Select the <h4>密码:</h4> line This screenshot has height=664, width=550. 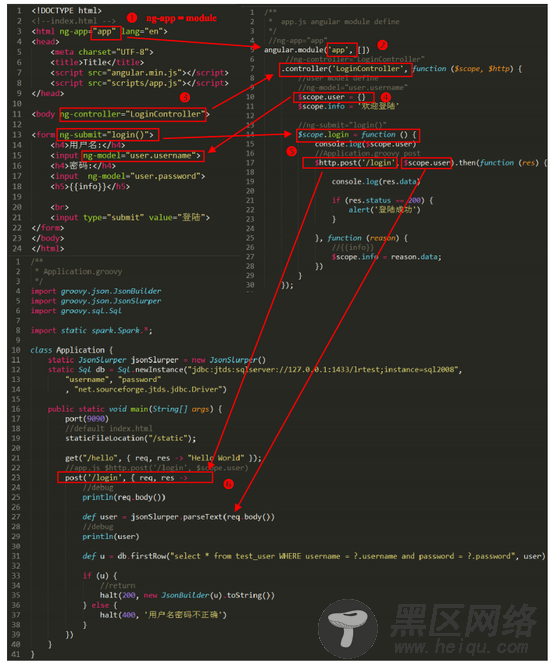[83, 166]
